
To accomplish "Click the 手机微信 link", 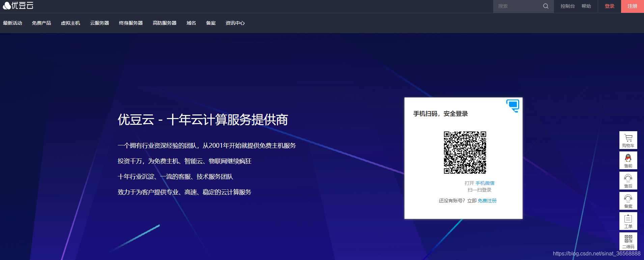I will point(485,183).
